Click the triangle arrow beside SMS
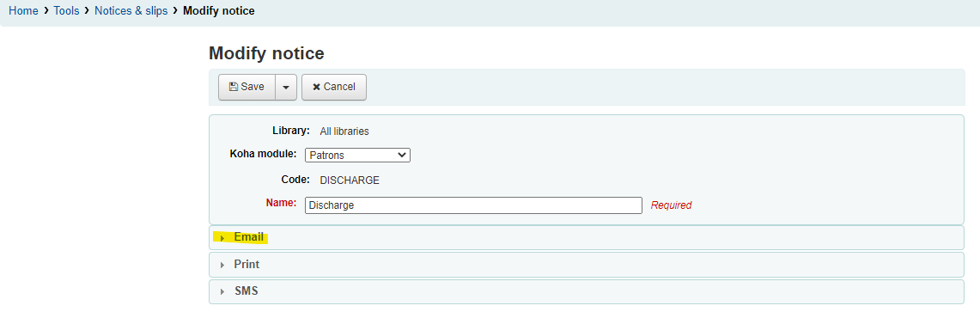Image resolution: width=980 pixels, height=318 pixels. pos(222,291)
